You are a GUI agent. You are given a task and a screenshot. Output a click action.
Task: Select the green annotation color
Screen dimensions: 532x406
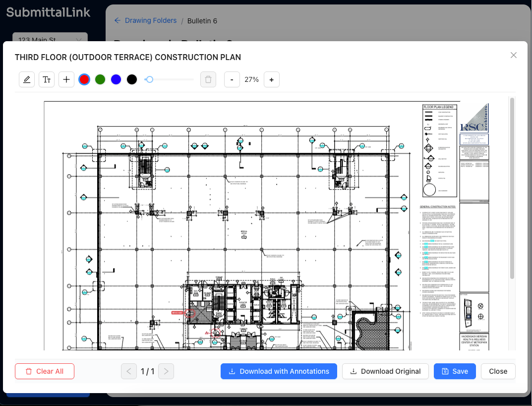tap(100, 79)
